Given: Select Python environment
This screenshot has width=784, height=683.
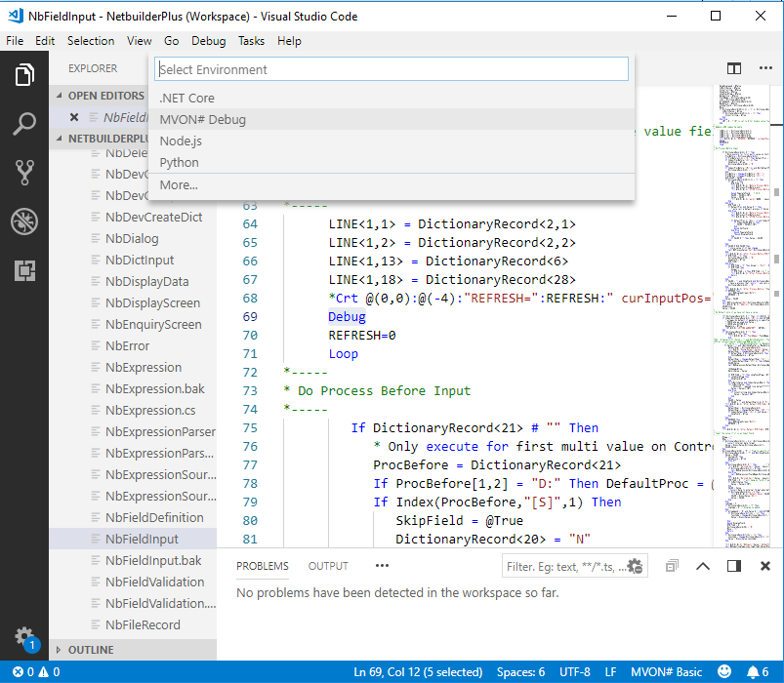Looking at the screenshot, I should 392,162.
